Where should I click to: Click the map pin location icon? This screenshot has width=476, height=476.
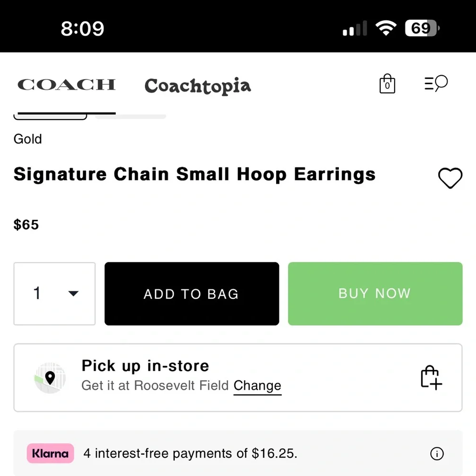tap(50, 377)
